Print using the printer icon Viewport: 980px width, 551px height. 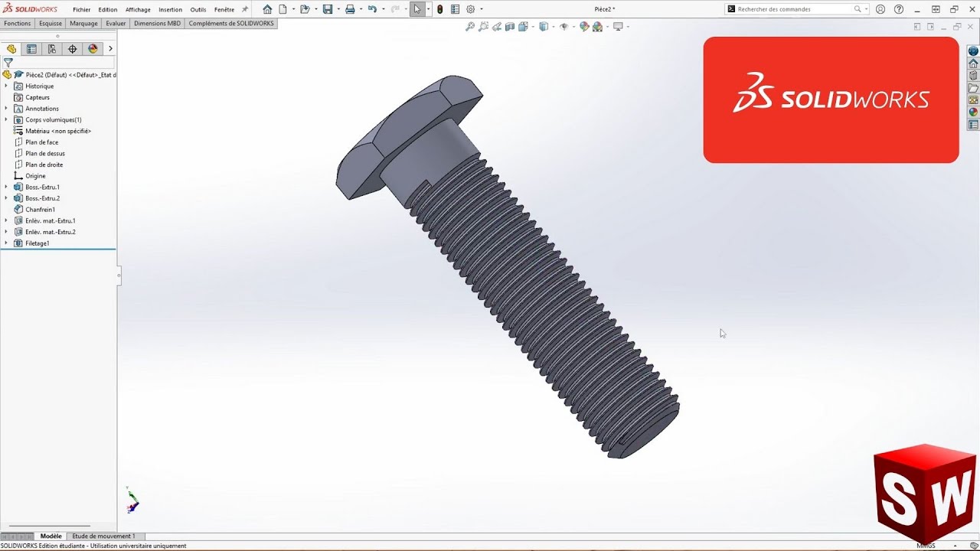[x=350, y=9]
